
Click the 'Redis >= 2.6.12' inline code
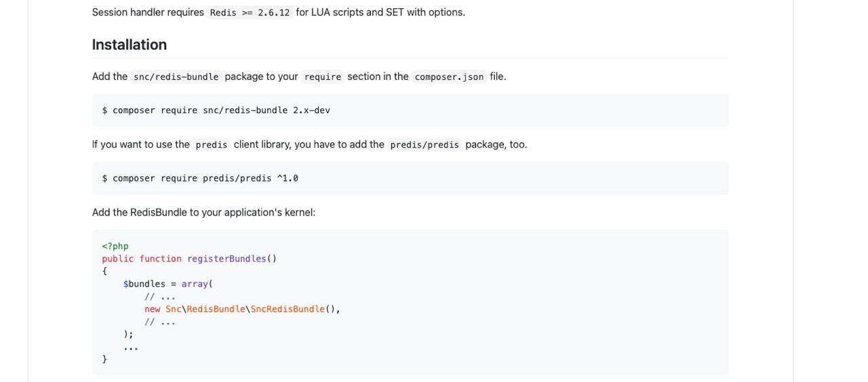coord(250,13)
